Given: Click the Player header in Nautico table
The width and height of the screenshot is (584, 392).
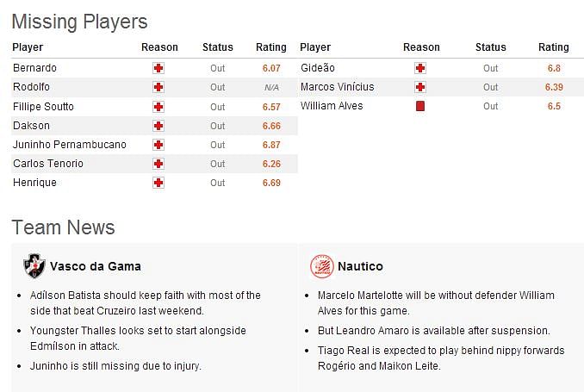Looking at the screenshot, I should pyautogui.click(x=315, y=47).
